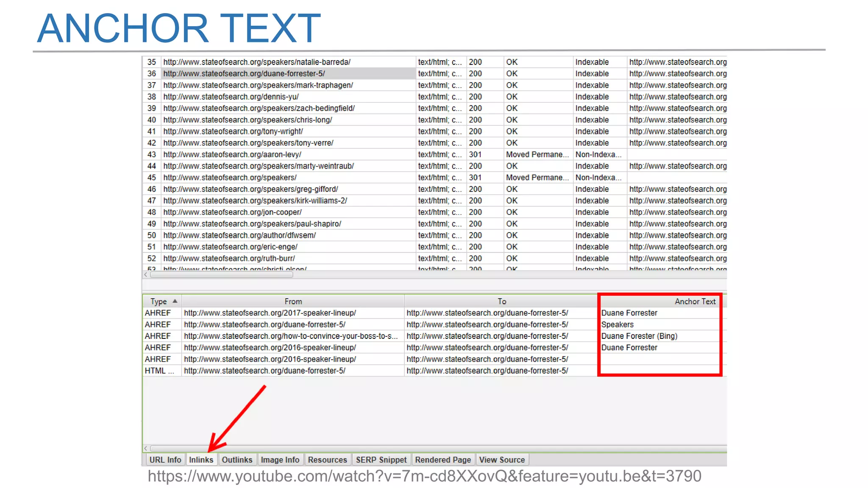Open the Rendered Page tab
Viewport: 868px width, 488px height.
click(443, 460)
